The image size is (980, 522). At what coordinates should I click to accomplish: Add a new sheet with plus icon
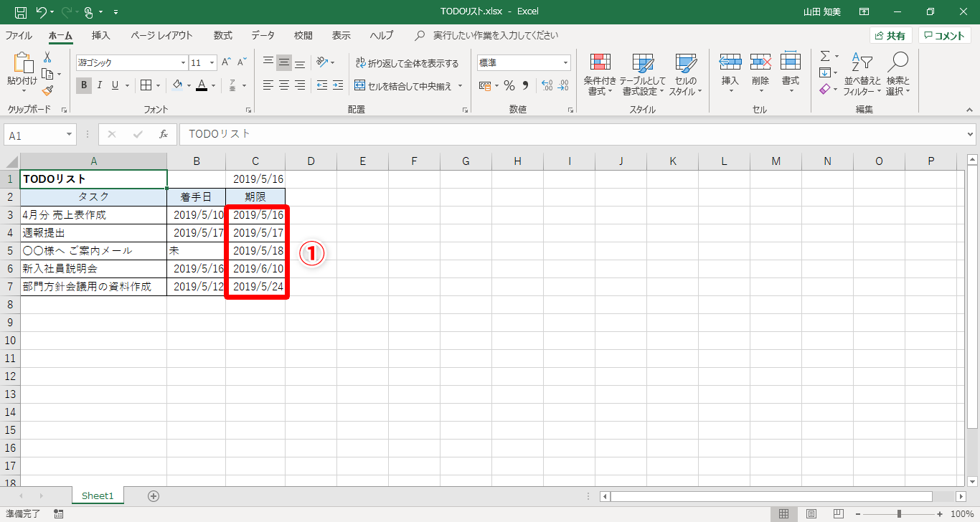[x=153, y=495]
